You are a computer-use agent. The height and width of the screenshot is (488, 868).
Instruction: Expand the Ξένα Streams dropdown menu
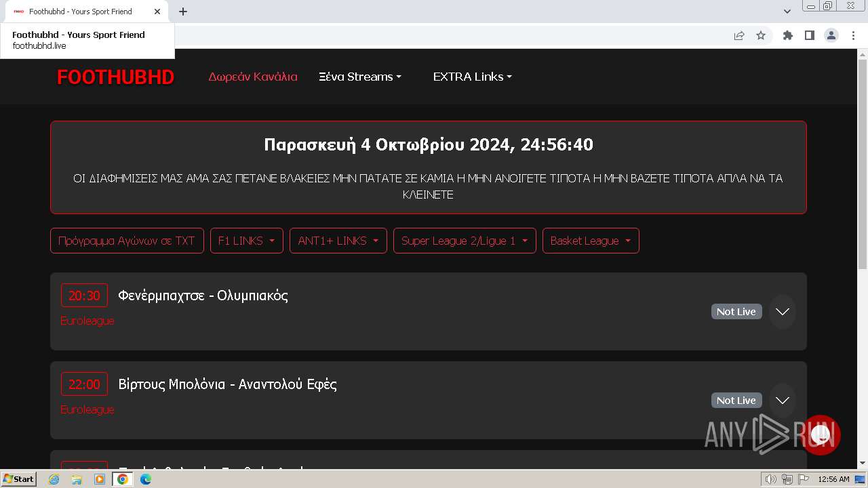(360, 77)
